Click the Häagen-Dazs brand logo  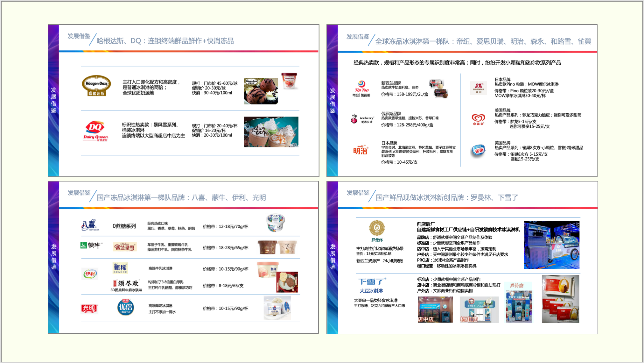96,85
